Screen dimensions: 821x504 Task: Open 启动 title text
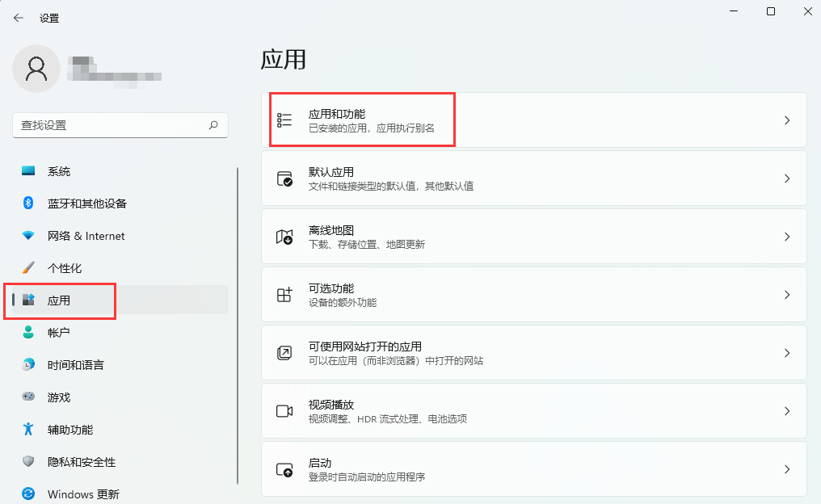point(320,463)
